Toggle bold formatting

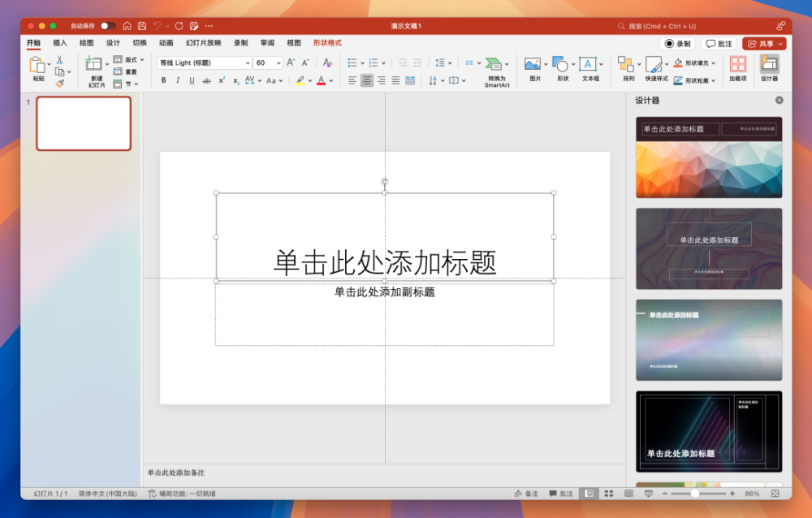point(164,80)
